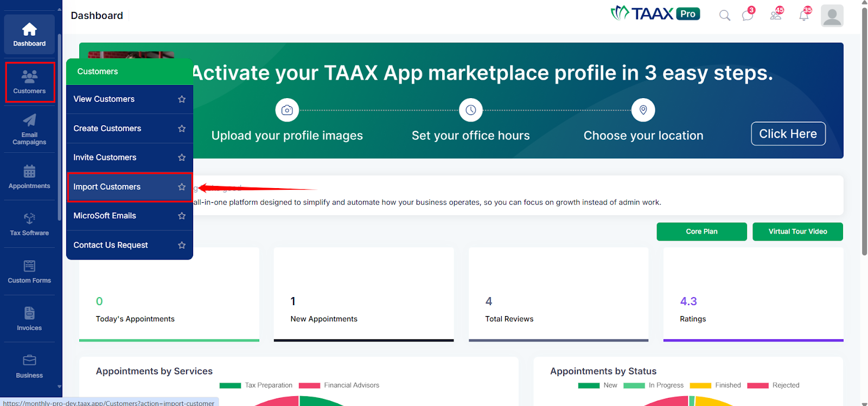Open Business in sidebar
Screen dimensions: 868x406
pyautogui.click(x=29, y=366)
